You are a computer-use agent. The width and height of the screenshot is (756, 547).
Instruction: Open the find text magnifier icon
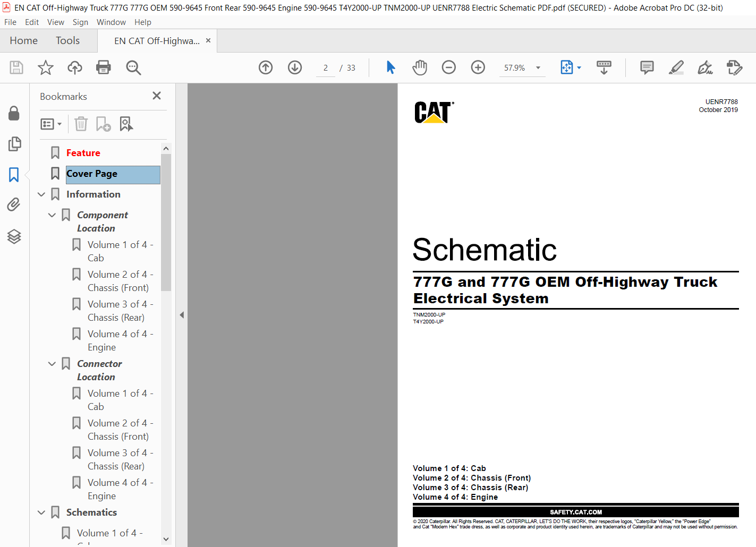point(133,67)
